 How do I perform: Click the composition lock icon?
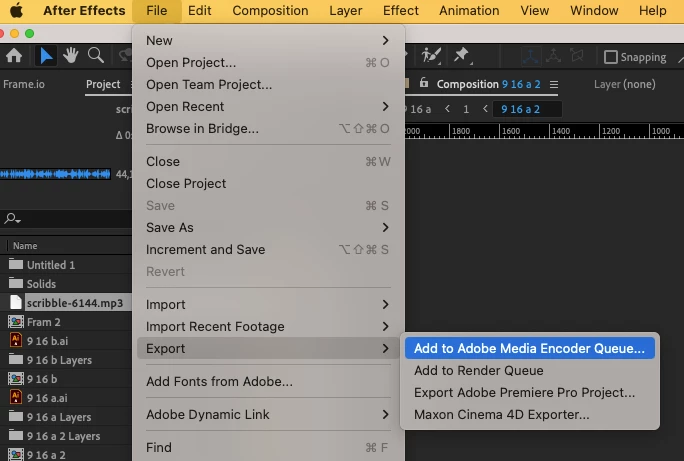tap(424, 82)
